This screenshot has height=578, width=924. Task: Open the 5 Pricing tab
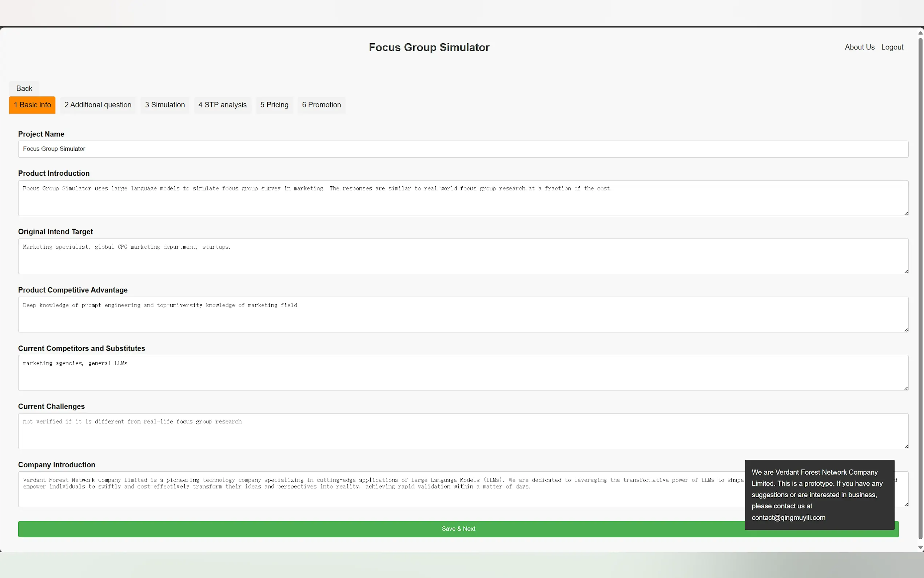[274, 105]
